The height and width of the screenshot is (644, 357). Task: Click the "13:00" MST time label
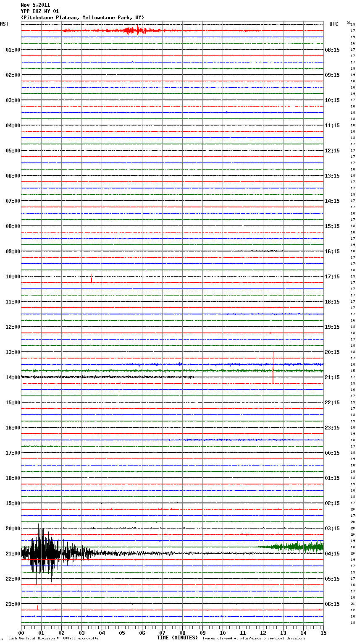pyautogui.click(x=13, y=352)
